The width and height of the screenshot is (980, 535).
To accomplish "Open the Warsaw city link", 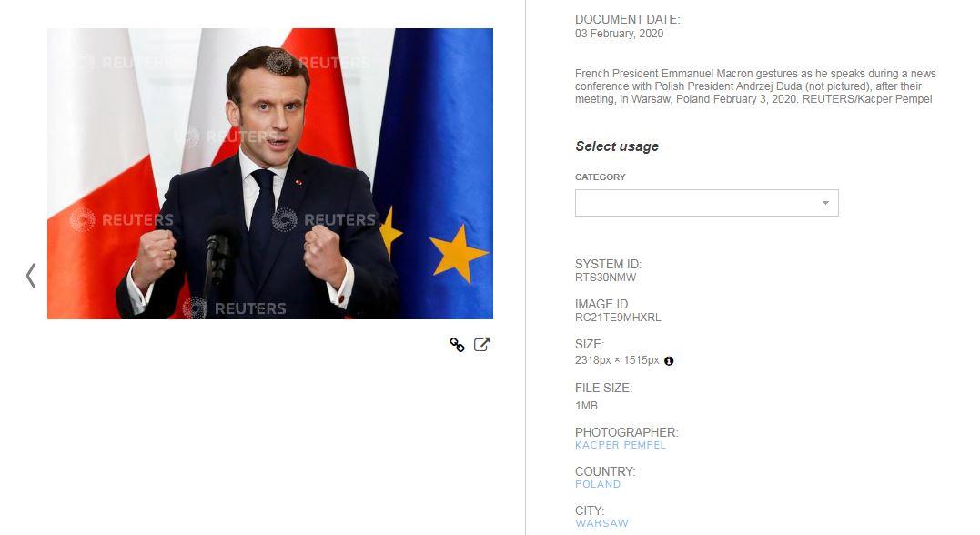I will coord(601,523).
